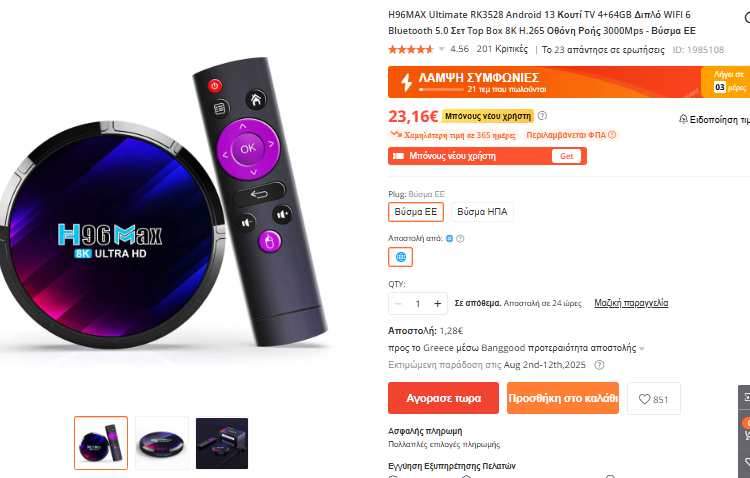
Task: Select the globe ship-from option
Action: pyautogui.click(x=400, y=257)
